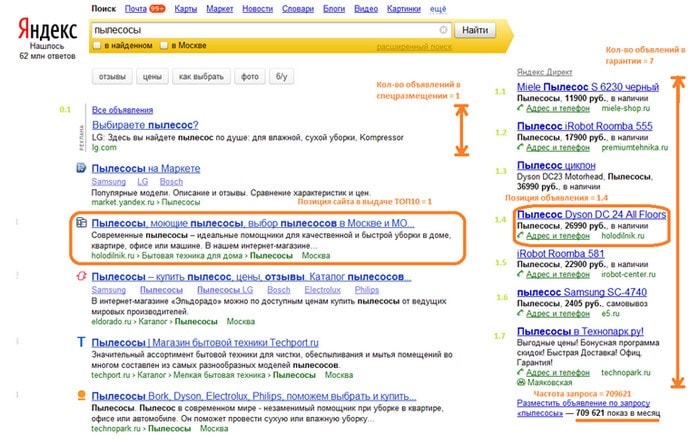Image resolution: width=700 pixels, height=446 pixels.
Task: Open the 'Пылесосы на Маркете' result
Action: [x=146, y=168]
